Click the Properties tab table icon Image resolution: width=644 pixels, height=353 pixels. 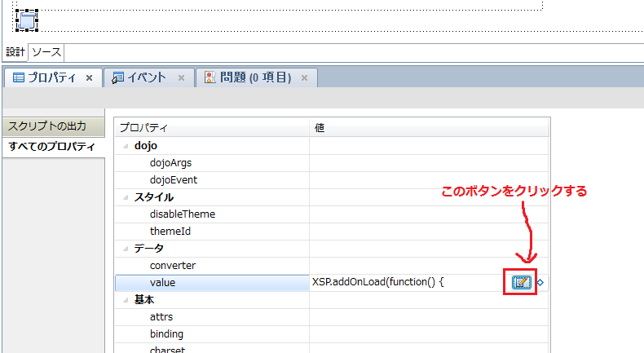click(x=19, y=77)
